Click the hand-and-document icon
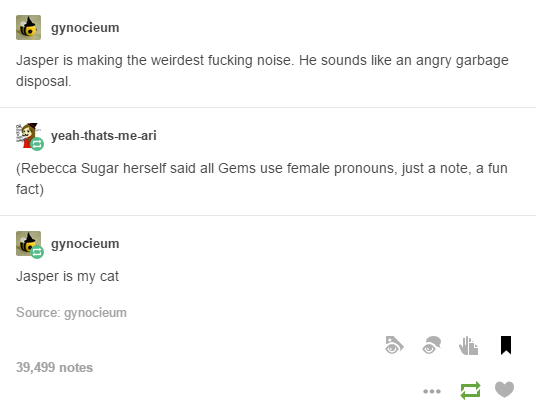 [x=468, y=346]
